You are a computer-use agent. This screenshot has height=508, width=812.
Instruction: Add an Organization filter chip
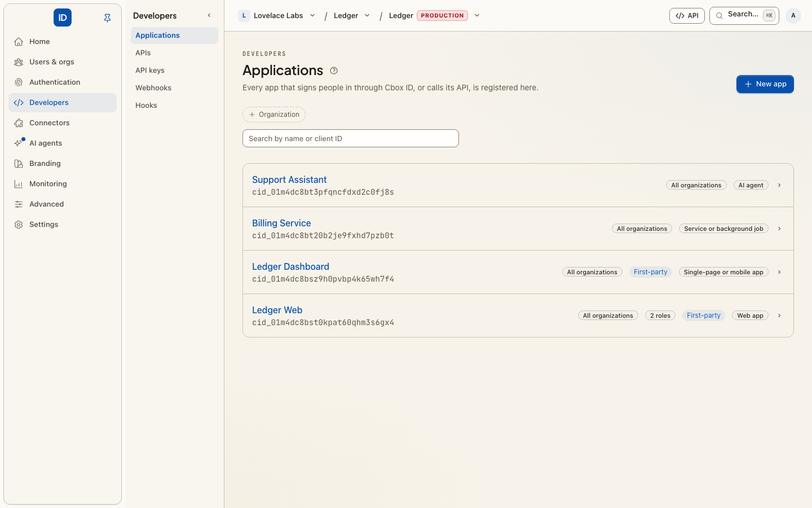pos(274,115)
